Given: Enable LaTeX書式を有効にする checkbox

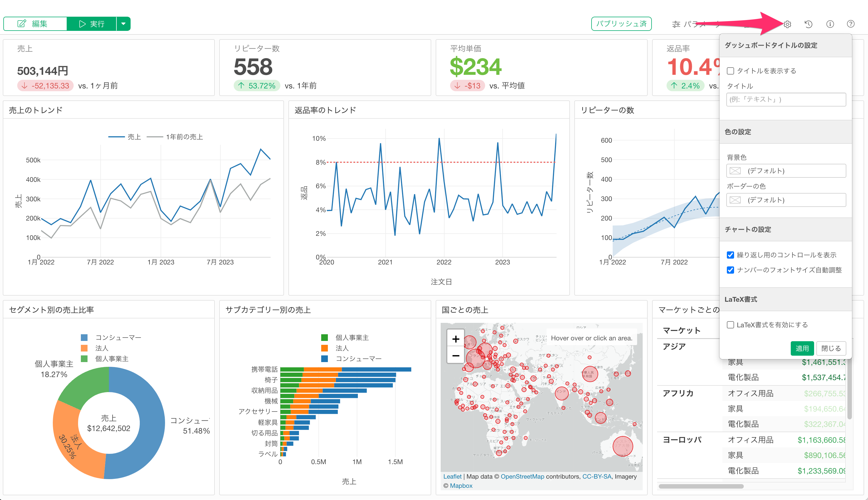Looking at the screenshot, I should [730, 325].
